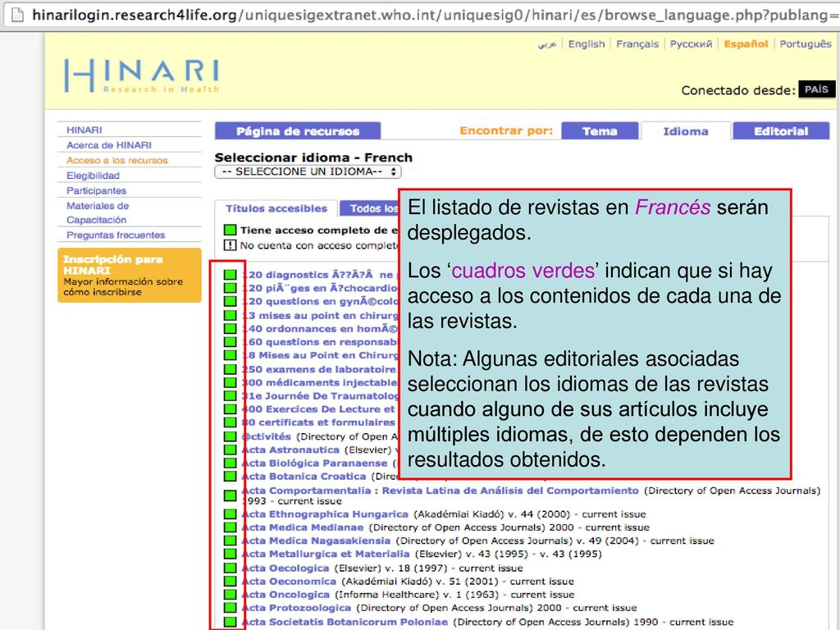Click the green square beside Acta Protozoologica
This screenshot has height=630, width=840.
pos(230,608)
